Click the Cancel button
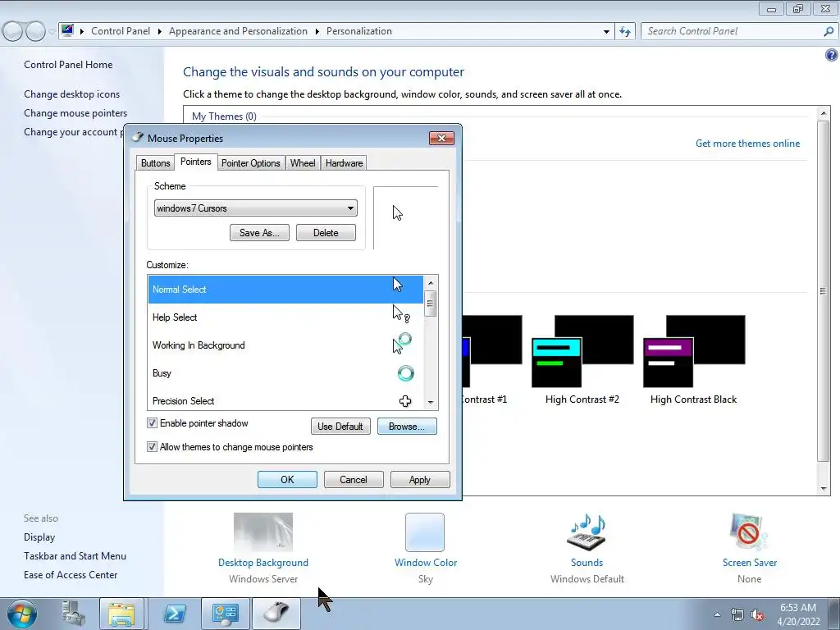The height and width of the screenshot is (630, 840). tap(354, 479)
